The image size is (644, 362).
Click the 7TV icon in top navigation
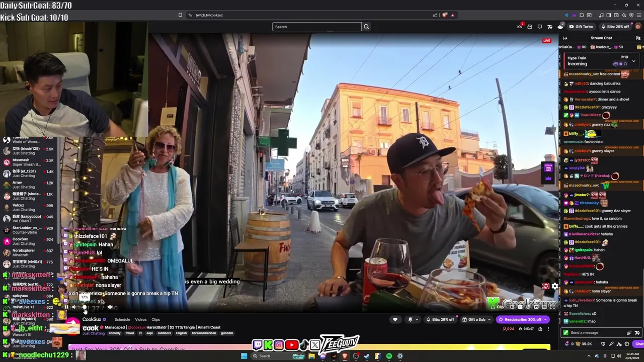pyautogui.click(x=550, y=27)
